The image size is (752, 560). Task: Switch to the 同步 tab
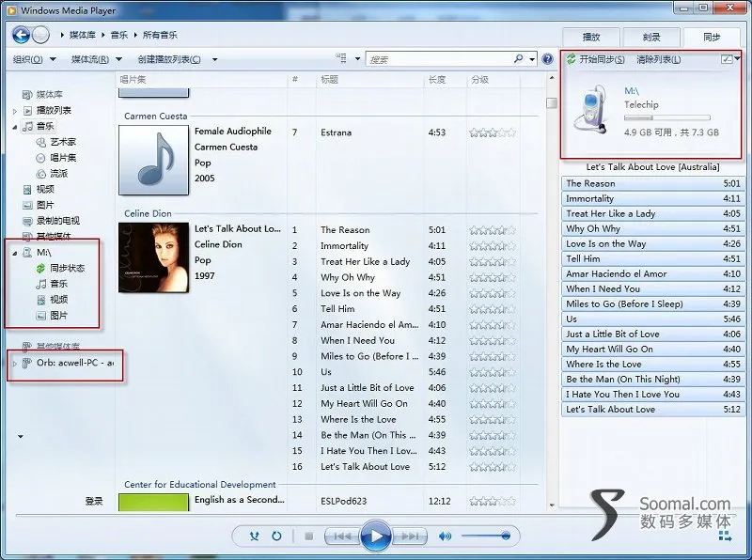(712, 37)
